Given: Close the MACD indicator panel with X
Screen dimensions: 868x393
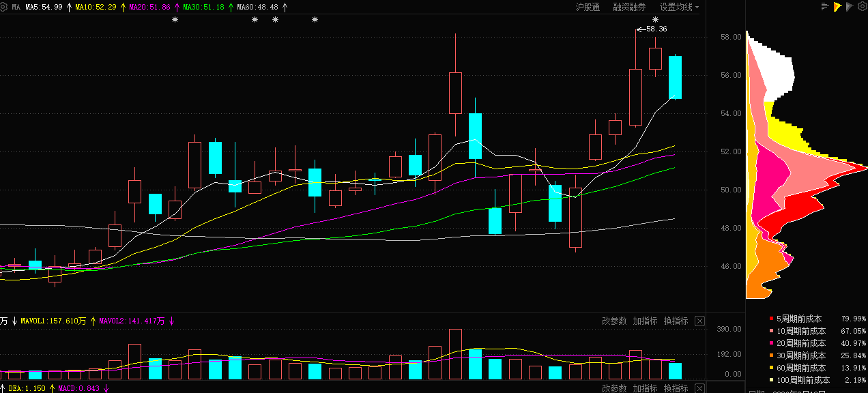Looking at the screenshot, I should [x=699, y=388].
